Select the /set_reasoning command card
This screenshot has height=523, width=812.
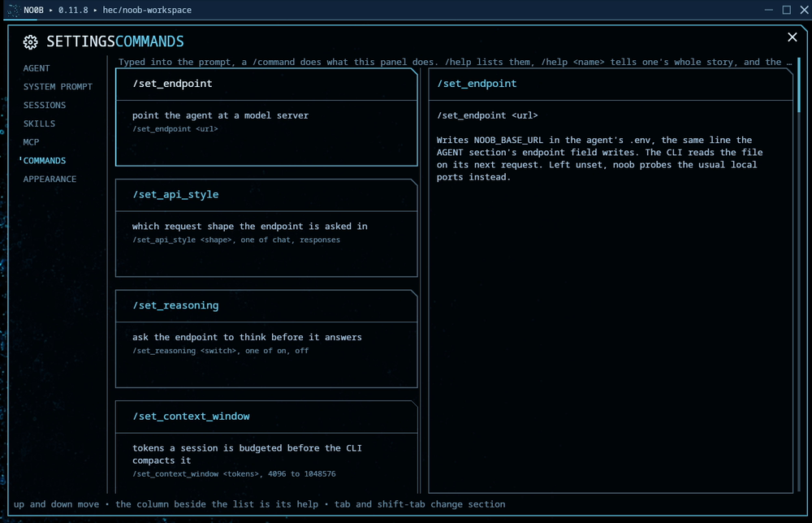(x=266, y=339)
